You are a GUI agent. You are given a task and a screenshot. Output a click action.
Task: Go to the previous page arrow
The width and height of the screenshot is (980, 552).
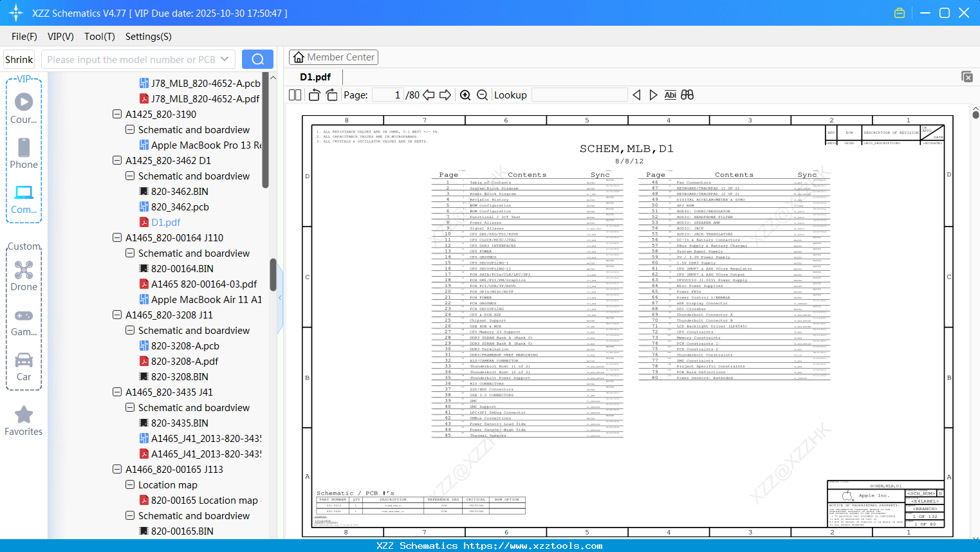click(x=429, y=95)
